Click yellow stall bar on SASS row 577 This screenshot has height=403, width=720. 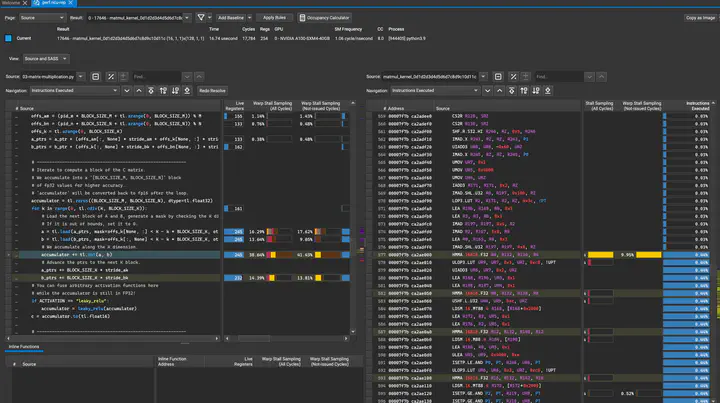601,255
